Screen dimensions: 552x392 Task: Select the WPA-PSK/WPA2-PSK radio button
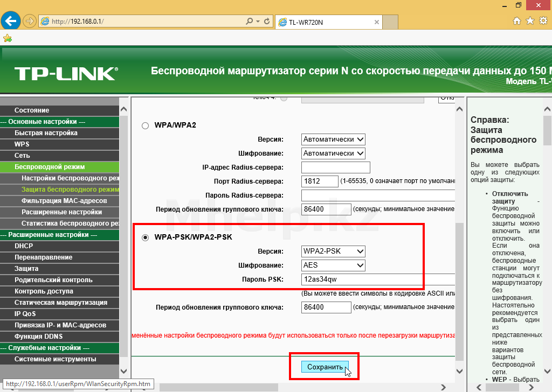click(x=145, y=237)
